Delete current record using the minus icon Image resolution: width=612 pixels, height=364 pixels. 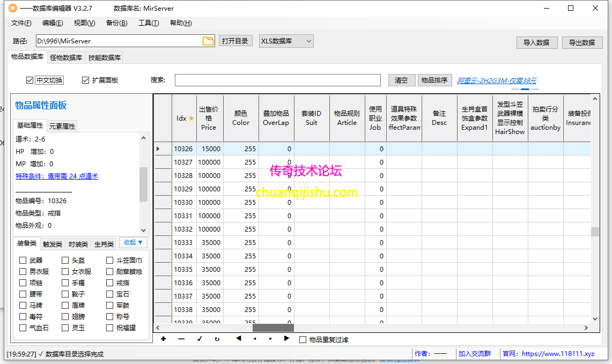coord(181,340)
